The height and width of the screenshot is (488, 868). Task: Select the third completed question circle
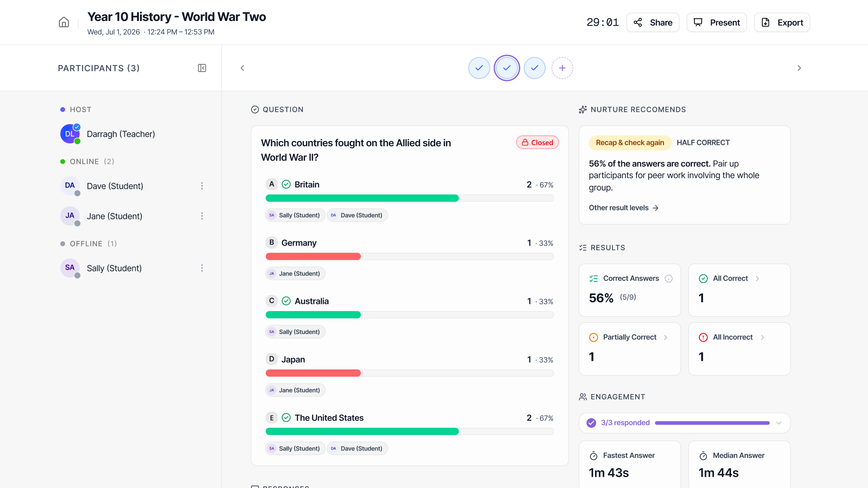535,68
